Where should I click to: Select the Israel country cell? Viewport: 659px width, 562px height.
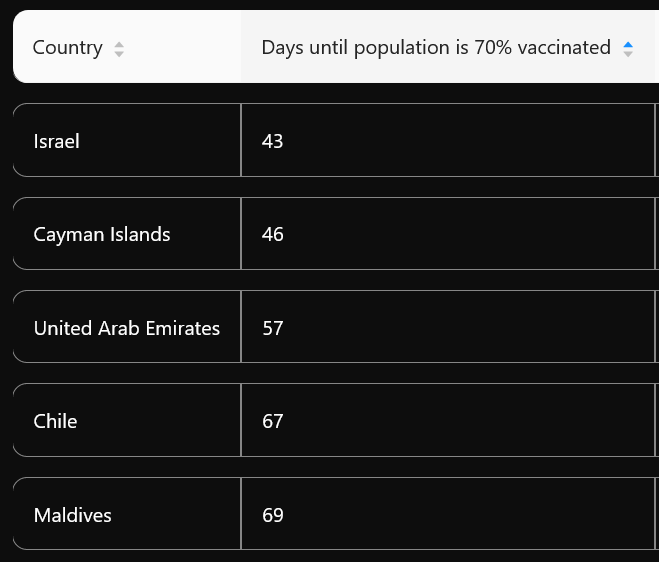(x=56, y=141)
